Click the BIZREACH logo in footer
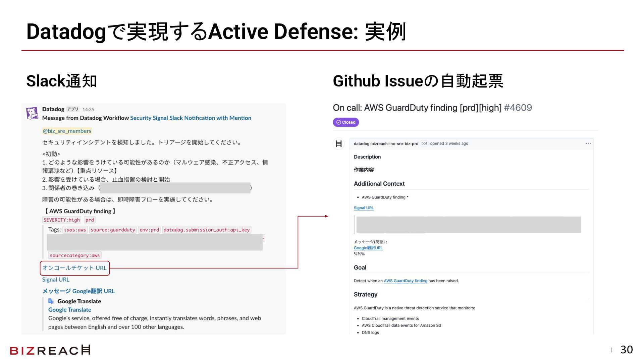This screenshot has width=644, height=362. (50, 350)
